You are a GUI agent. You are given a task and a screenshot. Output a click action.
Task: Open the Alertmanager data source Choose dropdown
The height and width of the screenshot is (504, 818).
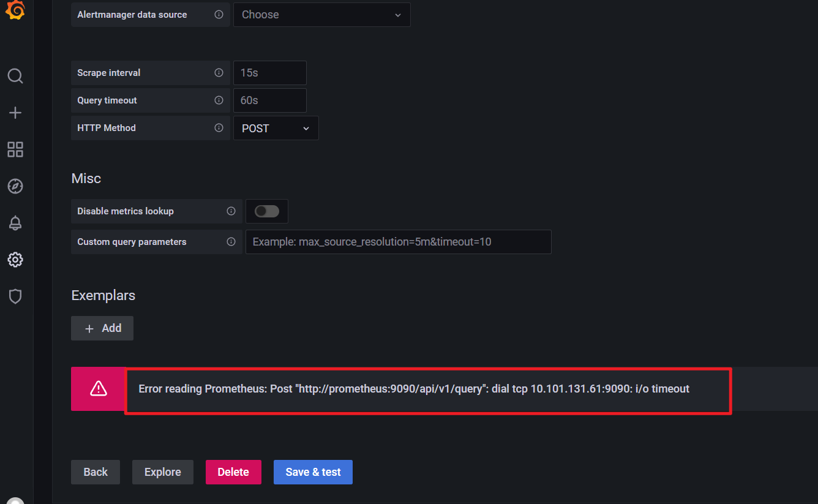coord(322,15)
